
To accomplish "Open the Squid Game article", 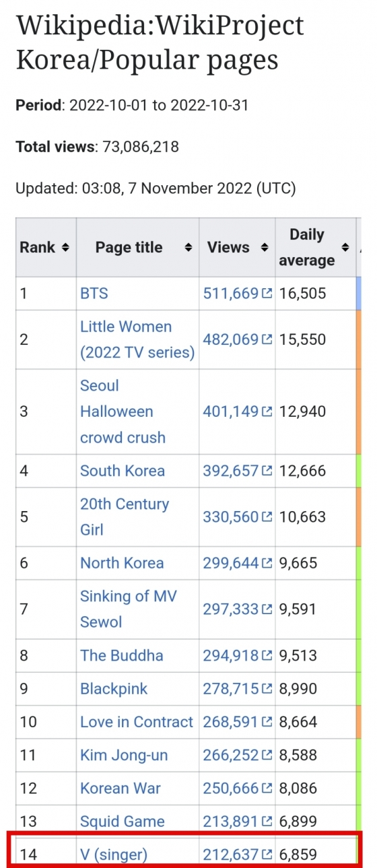I will 123,822.
